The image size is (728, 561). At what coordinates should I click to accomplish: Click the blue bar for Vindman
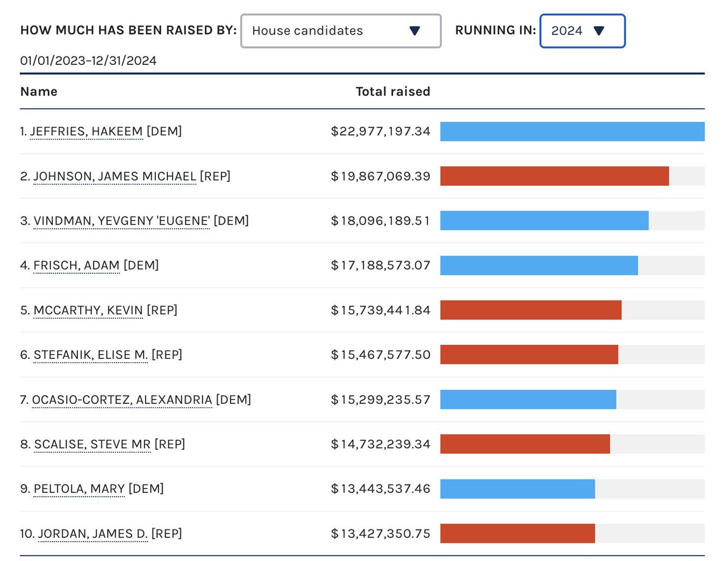(x=544, y=220)
